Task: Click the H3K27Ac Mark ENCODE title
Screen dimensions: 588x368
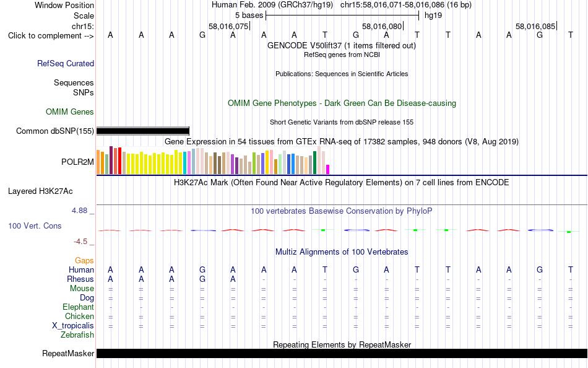Action: tap(342, 183)
